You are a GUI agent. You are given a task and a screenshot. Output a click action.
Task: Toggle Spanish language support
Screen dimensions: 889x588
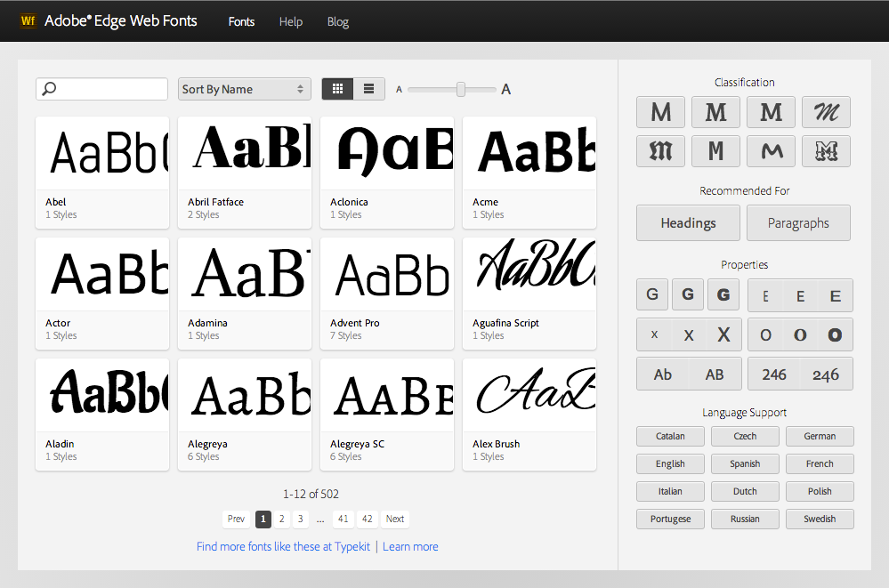point(745,463)
